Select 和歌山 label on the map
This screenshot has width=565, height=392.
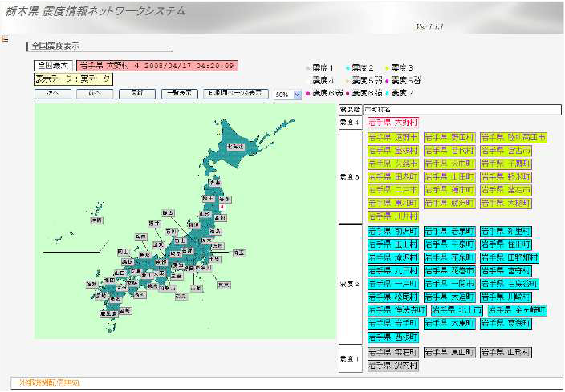[x=168, y=289]
